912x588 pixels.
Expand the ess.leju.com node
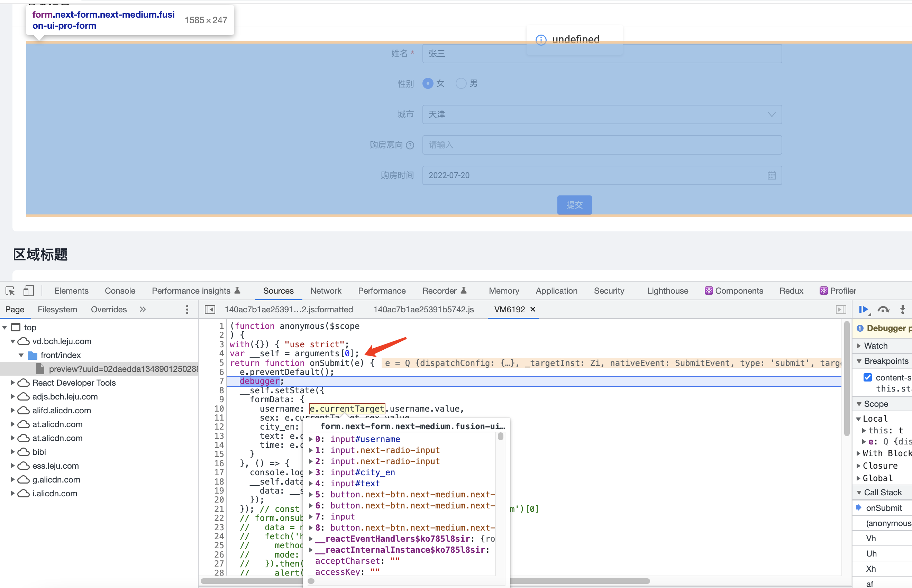(13, 466)
